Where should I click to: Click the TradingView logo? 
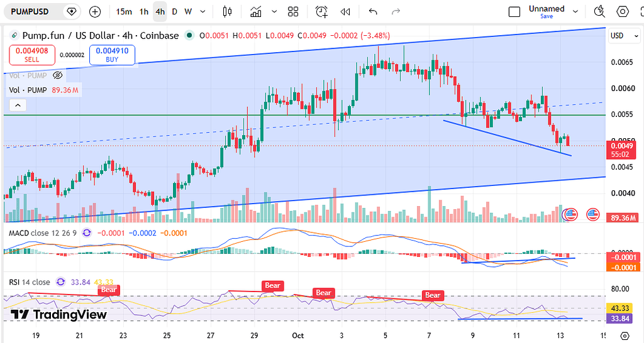(x=58, y=315)
